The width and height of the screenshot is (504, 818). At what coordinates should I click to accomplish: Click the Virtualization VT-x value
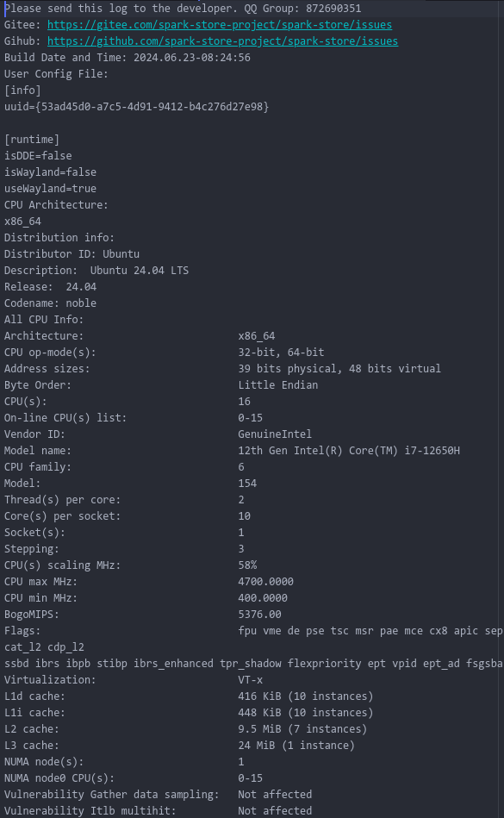pos(251,680)
